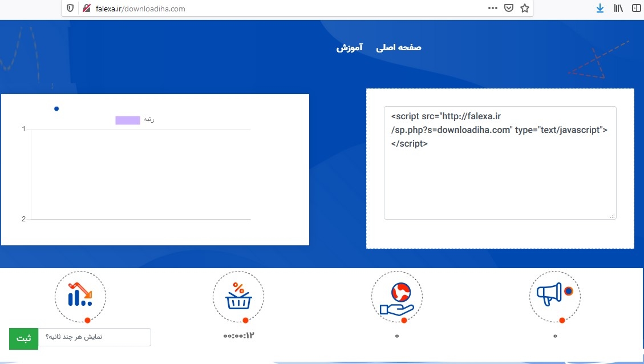
Task: Go to صفحه اصلی menu item
Action: point(399,47)
